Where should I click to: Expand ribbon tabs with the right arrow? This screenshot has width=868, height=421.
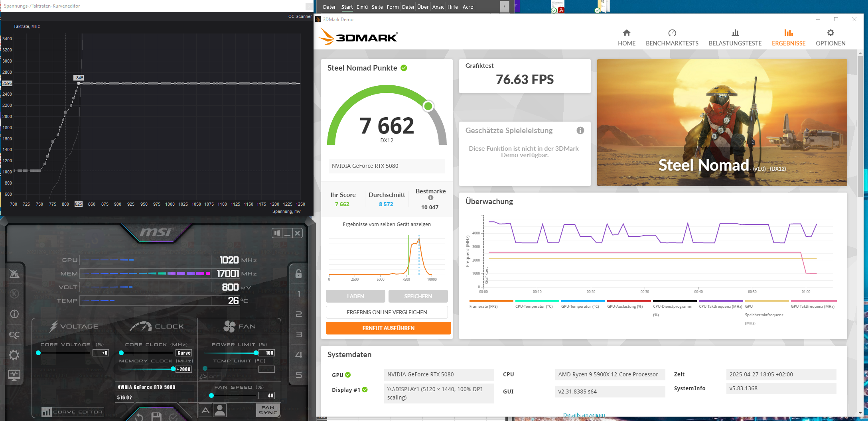tap(505, 6)
